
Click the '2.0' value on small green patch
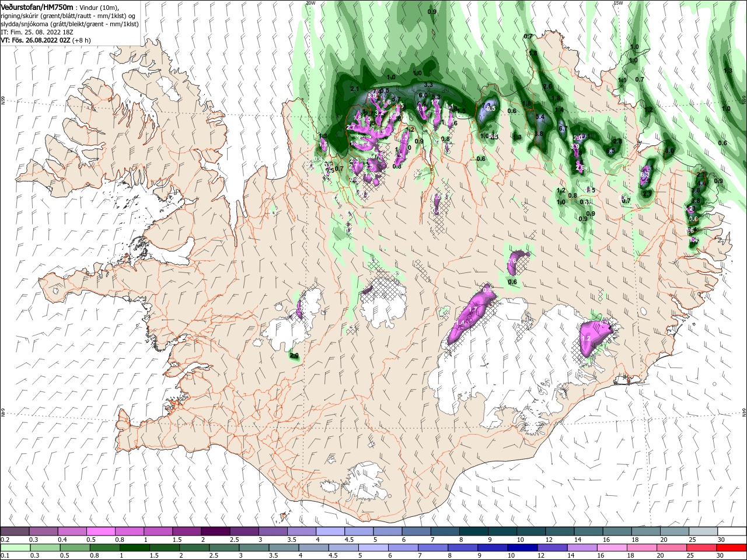coord(294,355)
